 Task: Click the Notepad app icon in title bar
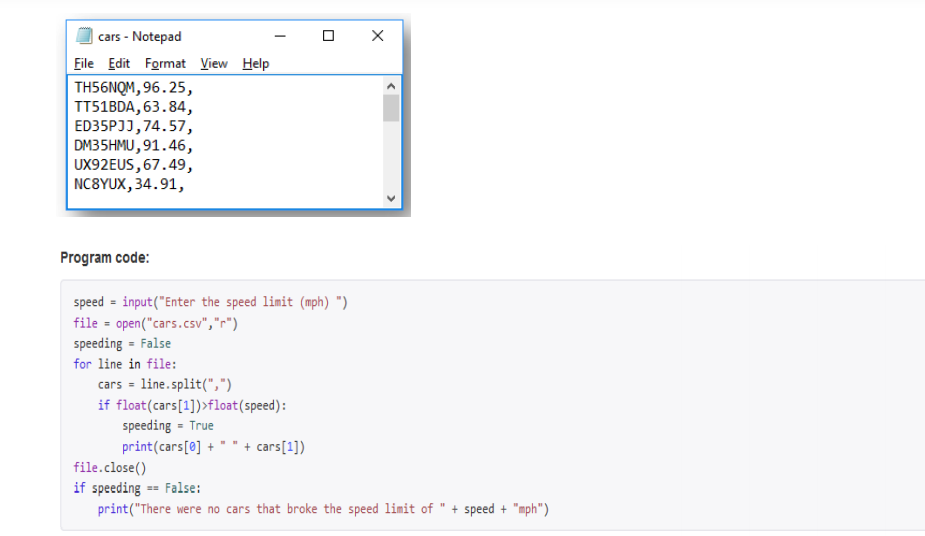pos(84,36)
